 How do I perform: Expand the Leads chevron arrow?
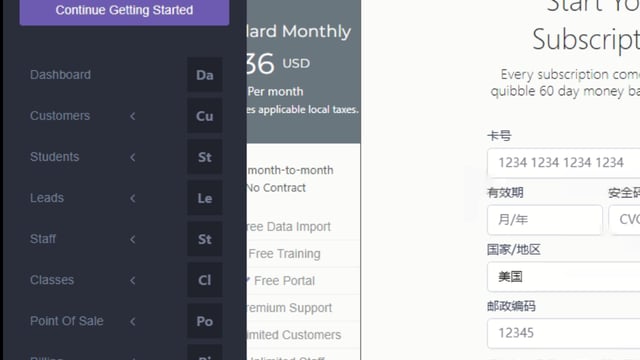pyautogui.click(x=133, y=198)
